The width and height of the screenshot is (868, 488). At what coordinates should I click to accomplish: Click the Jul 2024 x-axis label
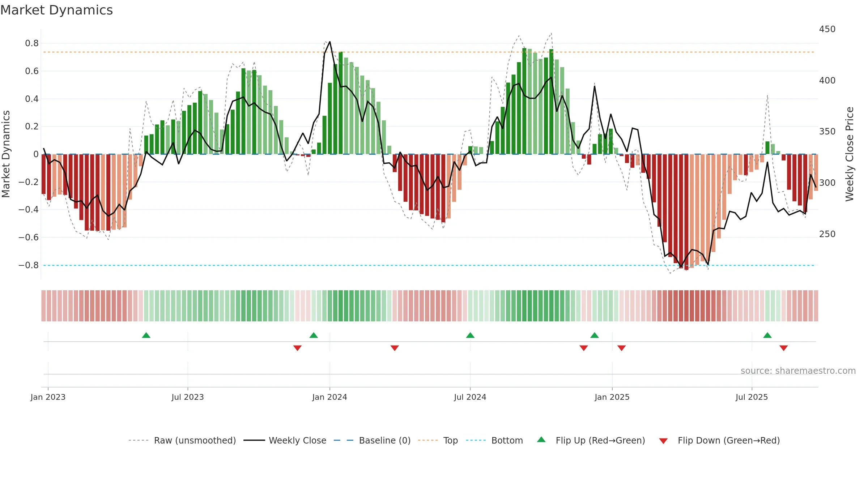[470, 397]
